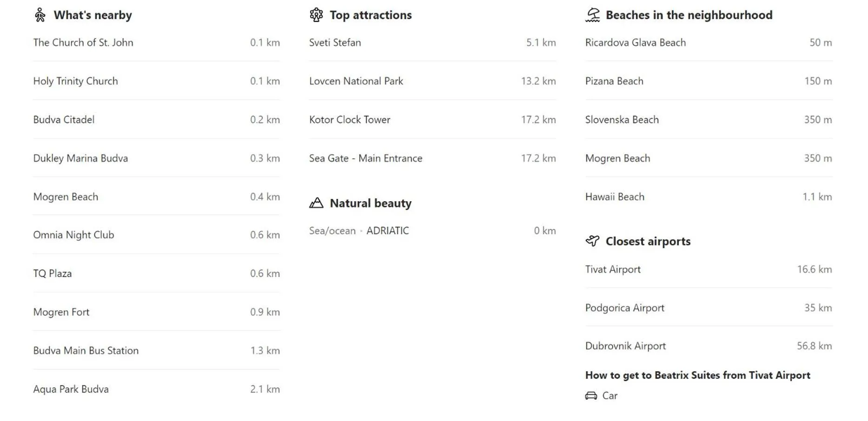Click the Natural beauty mountain icon
The image size is (868, 421).
click(316, 203)
